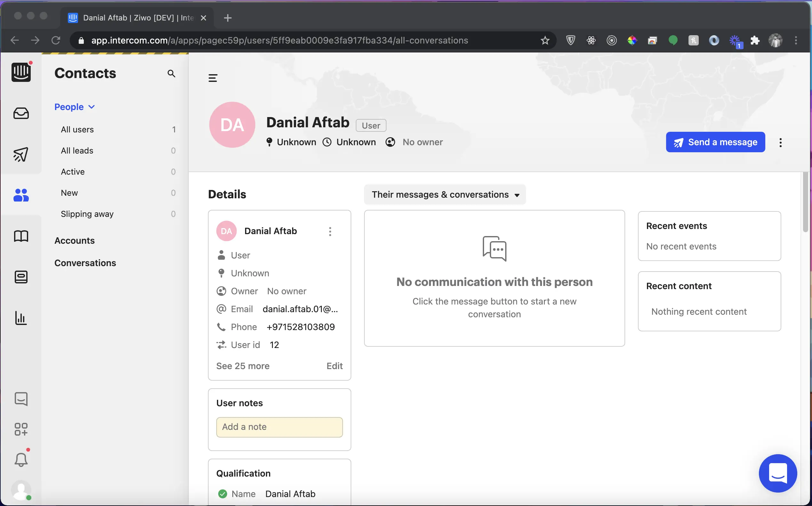Viewport: 812px width, 506px height.
Task: Click the browser address bar URL
Action: (x=280, y=41)
